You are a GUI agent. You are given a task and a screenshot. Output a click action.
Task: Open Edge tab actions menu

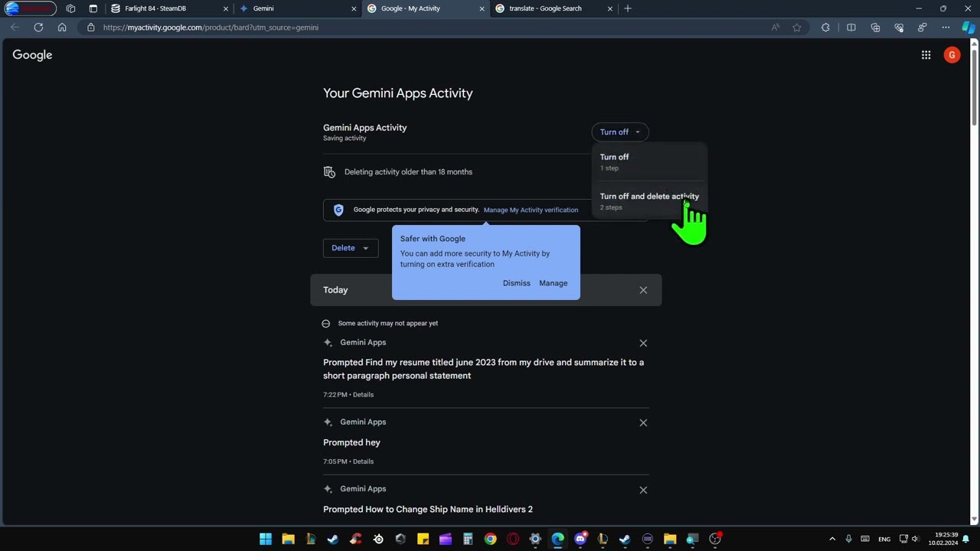[x=93, y=8]
